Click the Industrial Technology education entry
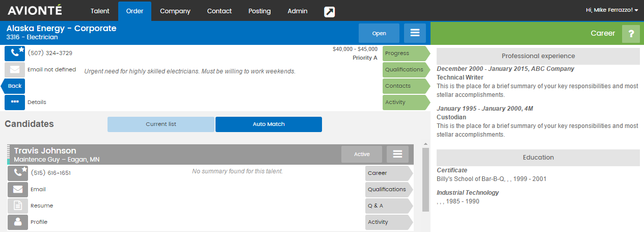 point(468,193)
